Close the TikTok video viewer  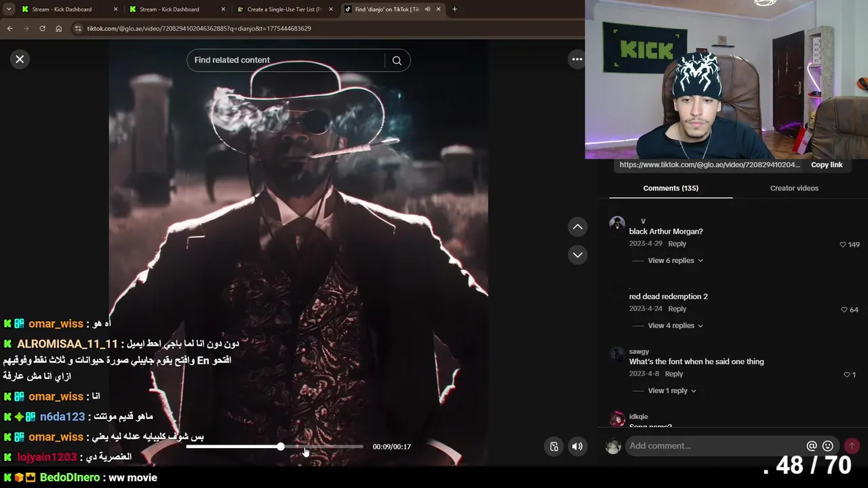click(x=20, y=59)
